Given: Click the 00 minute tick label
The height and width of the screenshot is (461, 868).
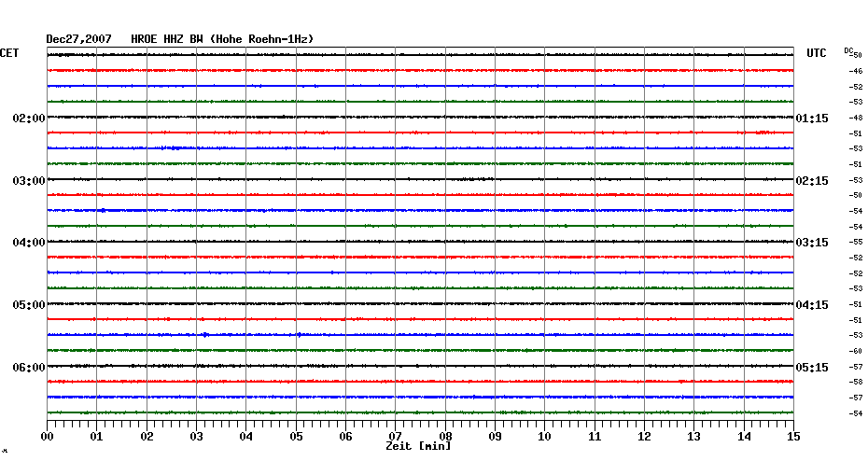Looking at the screenshot, I should [x=47, y=437].
